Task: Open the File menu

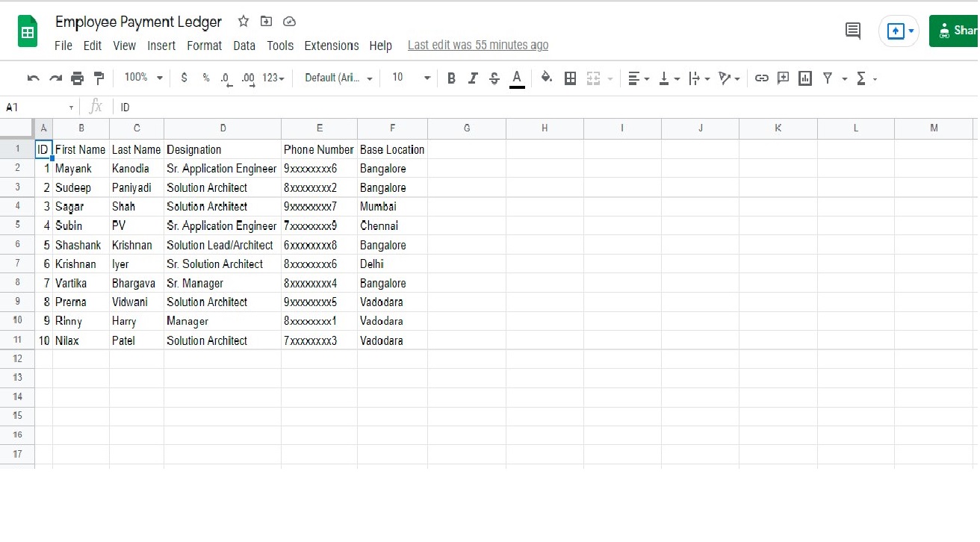Action: tap(63, 46)
